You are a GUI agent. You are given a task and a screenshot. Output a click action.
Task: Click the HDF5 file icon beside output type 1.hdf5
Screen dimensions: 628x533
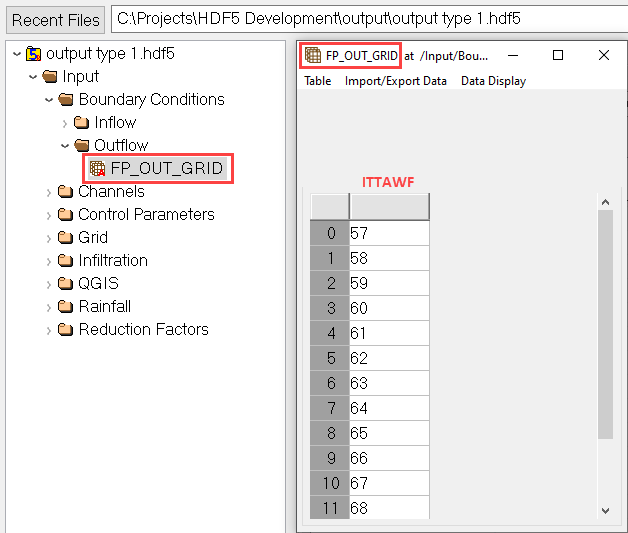click(x=33, y=53)
